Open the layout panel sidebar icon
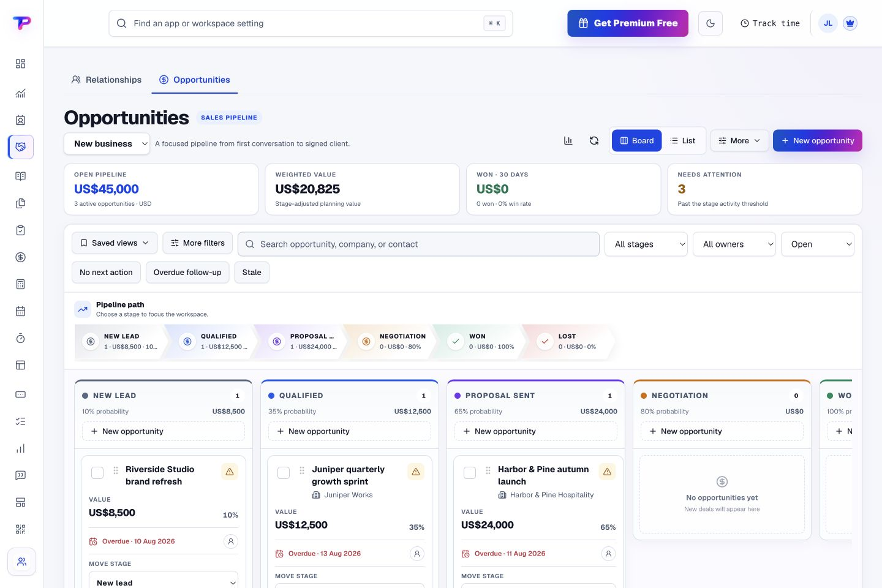The height and width of the screenshot is (588, 882). tap(20, 365)
